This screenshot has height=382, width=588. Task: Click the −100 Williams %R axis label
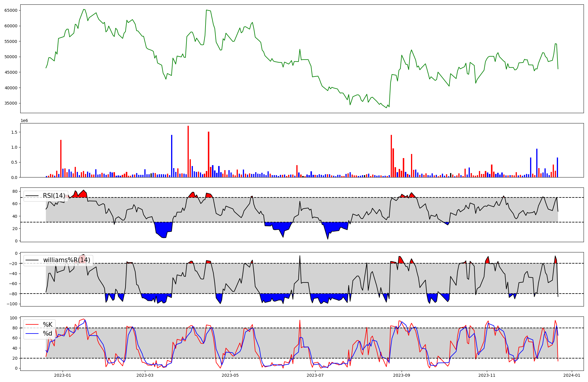(x=12, y=304)
